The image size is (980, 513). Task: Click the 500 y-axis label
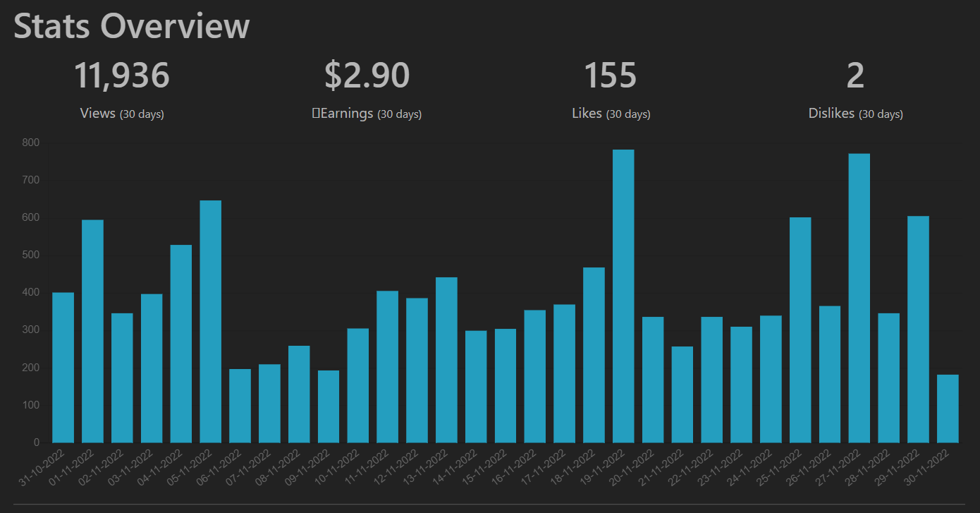(x=31, y=255)
